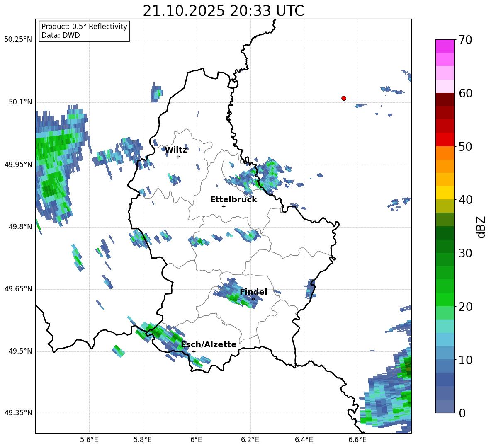491x448 pixels.
Task: Click the 20 value on the colorbar
Action: tap(465, 306)
